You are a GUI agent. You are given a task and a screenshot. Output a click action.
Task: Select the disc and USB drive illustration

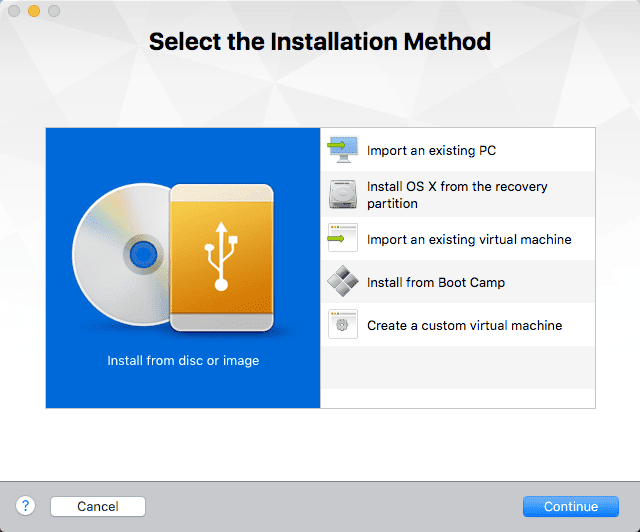click(173, 257)
